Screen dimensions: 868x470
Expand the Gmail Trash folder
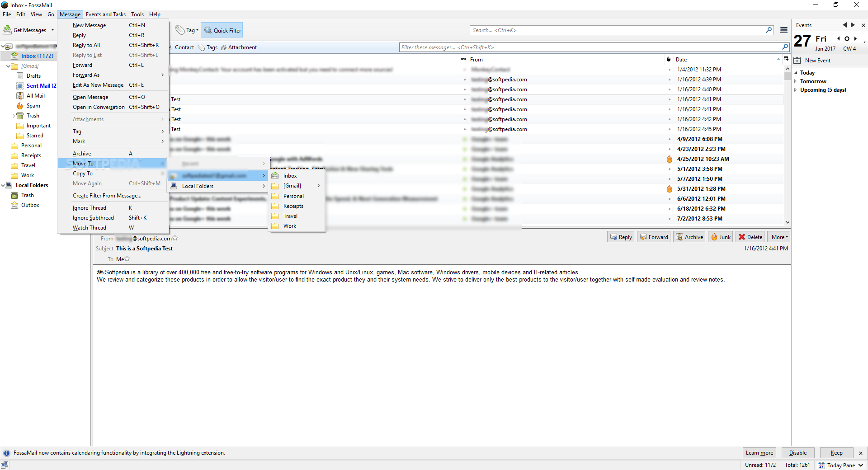(14, 116)
